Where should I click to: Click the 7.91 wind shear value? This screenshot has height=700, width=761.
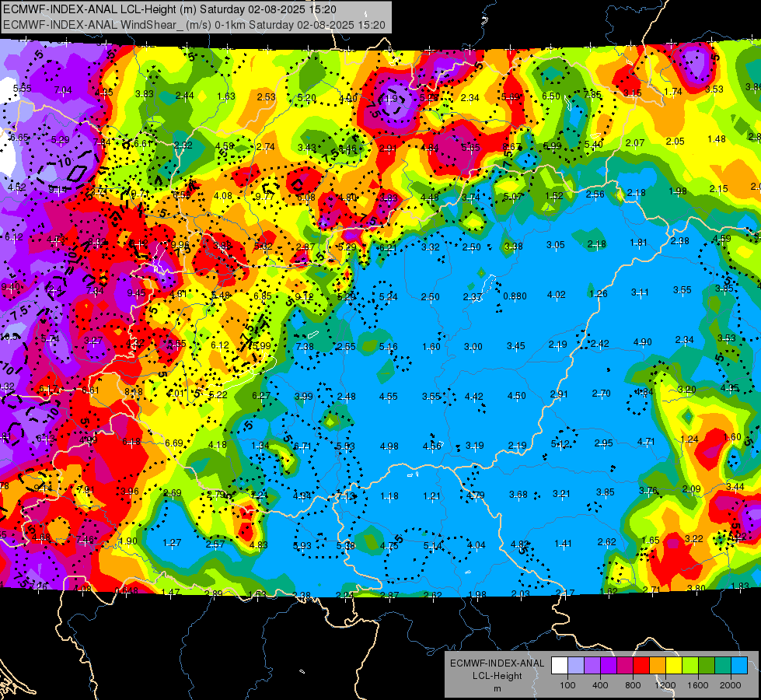(x=86, y=489)
